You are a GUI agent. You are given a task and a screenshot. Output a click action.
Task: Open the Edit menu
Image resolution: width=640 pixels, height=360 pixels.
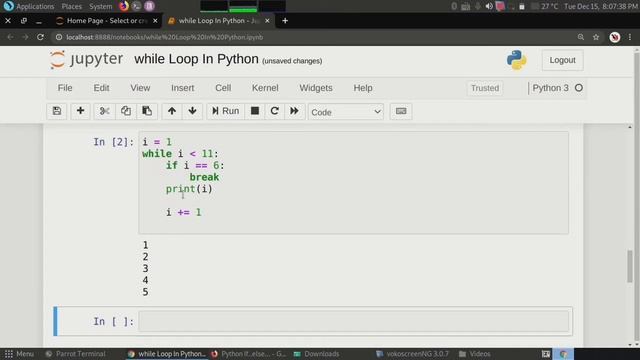[x=101, y=88]
